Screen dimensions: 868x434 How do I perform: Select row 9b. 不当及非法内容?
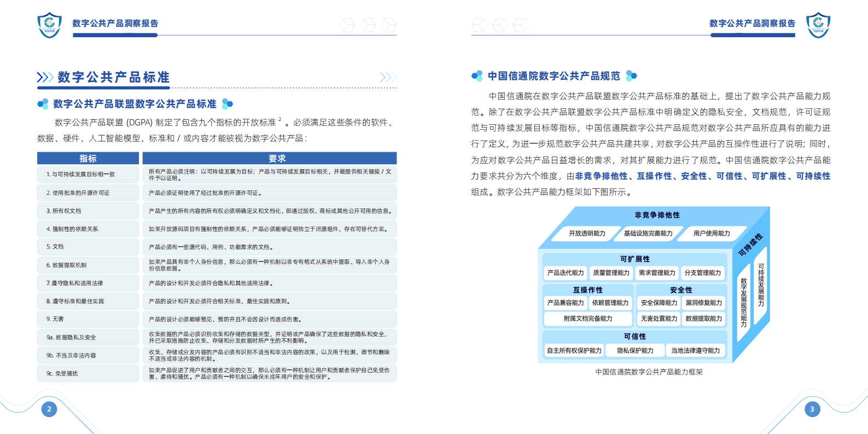217,355
